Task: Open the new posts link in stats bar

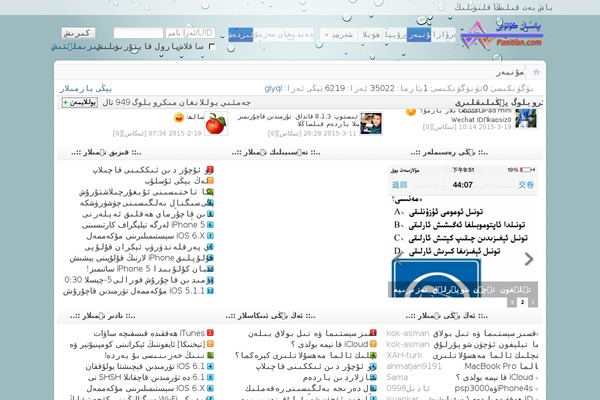Action: point(85,88)
